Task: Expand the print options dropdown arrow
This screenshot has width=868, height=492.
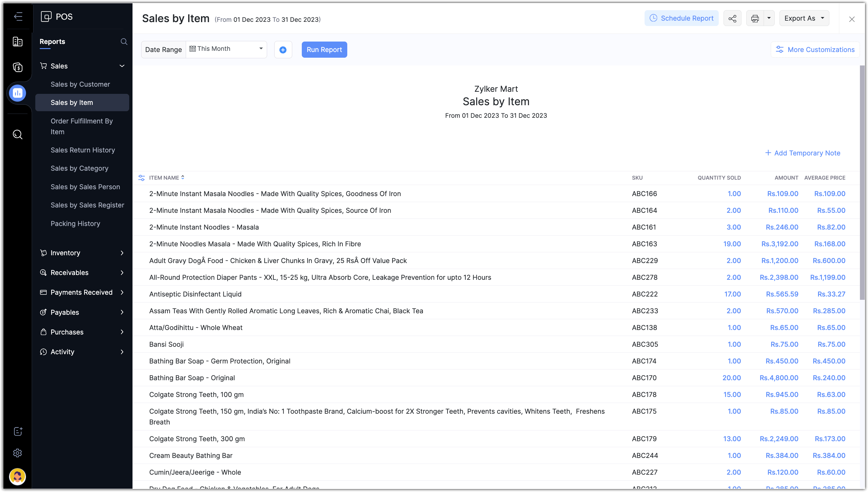Action: coord(769,18)
